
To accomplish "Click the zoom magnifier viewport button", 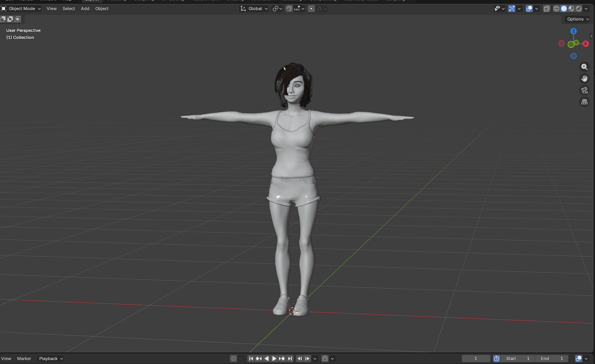I will 584,67.
